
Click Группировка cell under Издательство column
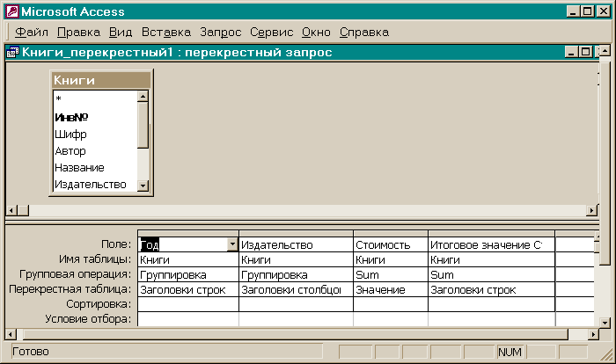297,275
